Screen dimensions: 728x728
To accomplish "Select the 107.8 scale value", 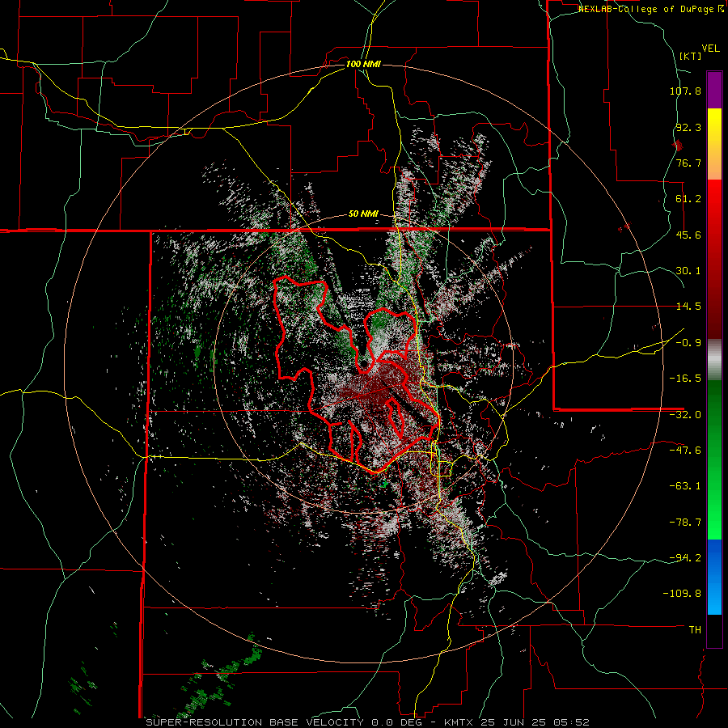I will (685, 91).
